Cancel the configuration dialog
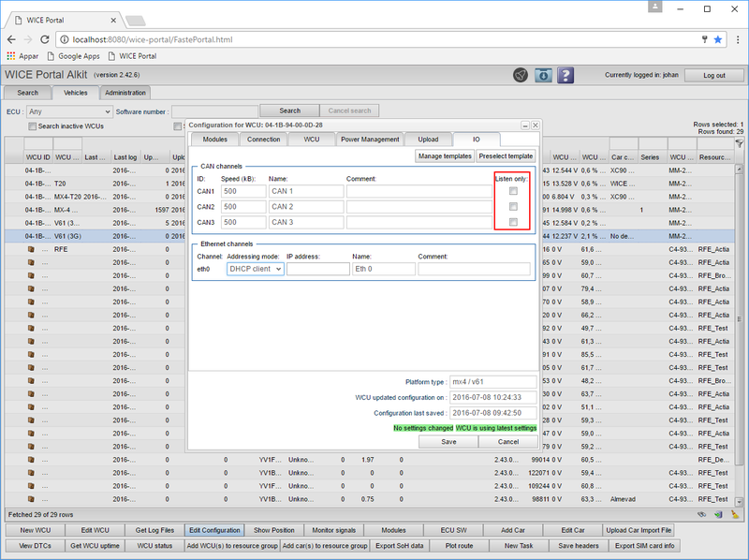This screenshot has width=749, height=560. click(508, 442)
